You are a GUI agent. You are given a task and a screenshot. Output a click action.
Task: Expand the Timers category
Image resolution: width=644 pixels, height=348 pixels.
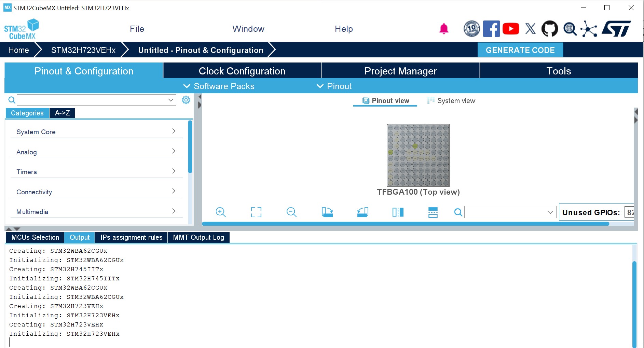(97, 171)
